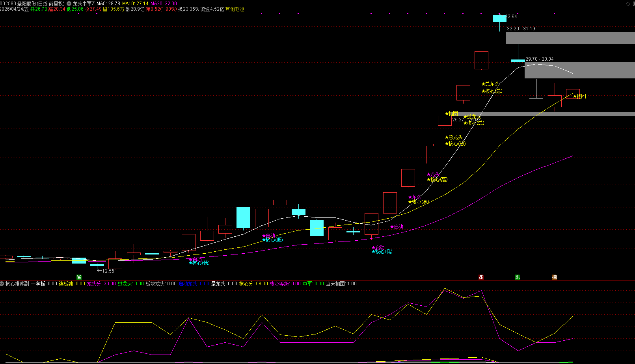Image resolution: width=635 pixels, height=364 pixels.
Task: Click the open price 开26.70
Action: (39, 9)
